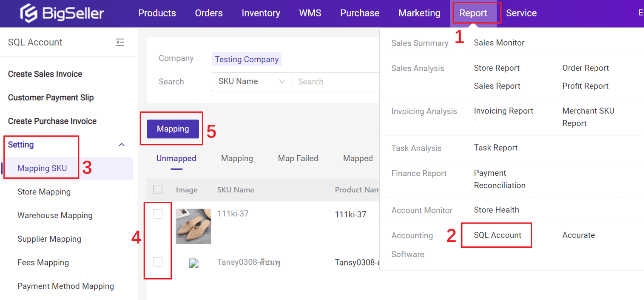The width and height of the screenshot is (644, 300).
Task: Focus the Search text field
Action: tap(336, 81)
